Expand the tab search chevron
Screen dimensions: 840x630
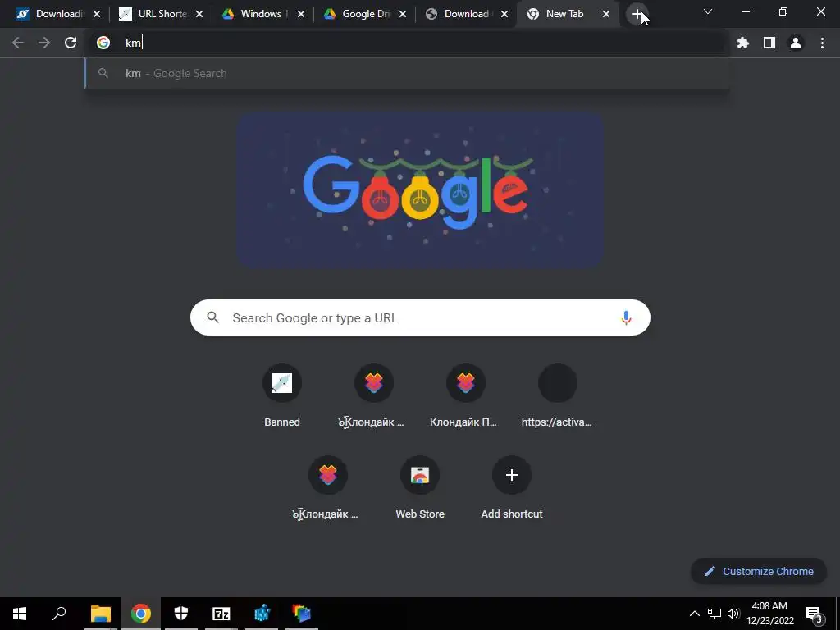[x=708, y=11]
